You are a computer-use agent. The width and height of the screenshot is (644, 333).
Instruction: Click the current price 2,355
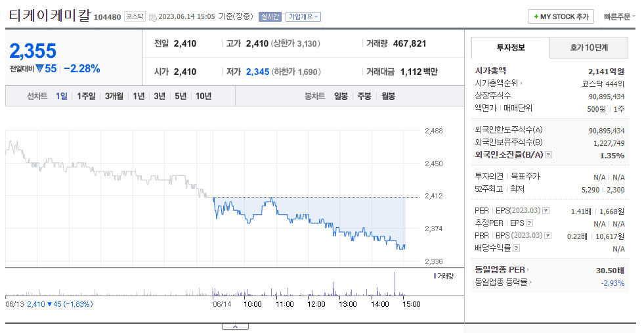33,51
